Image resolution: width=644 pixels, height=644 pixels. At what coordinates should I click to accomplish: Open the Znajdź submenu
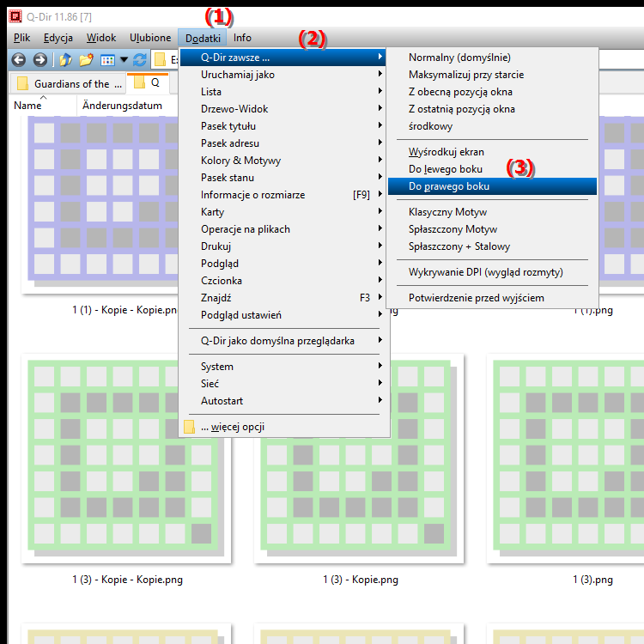tap(283, 298)
